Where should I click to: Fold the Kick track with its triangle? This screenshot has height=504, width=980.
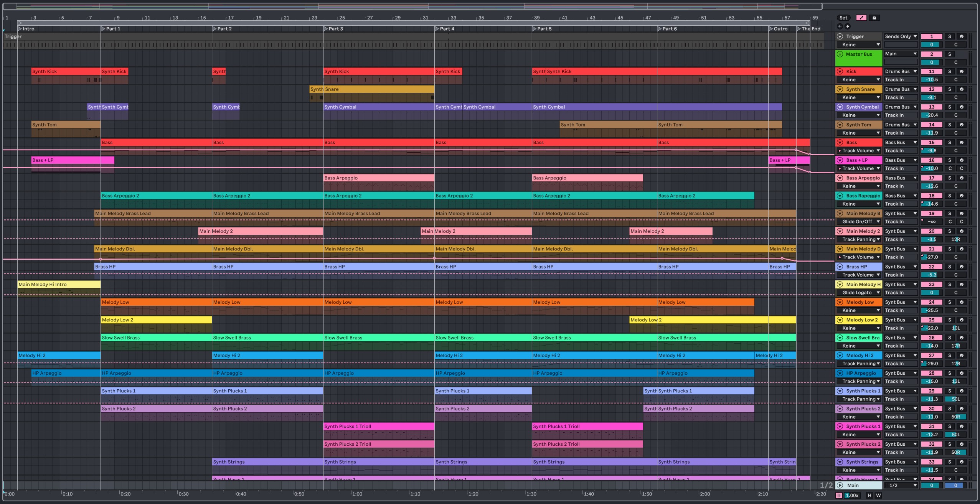click(840, 72)
